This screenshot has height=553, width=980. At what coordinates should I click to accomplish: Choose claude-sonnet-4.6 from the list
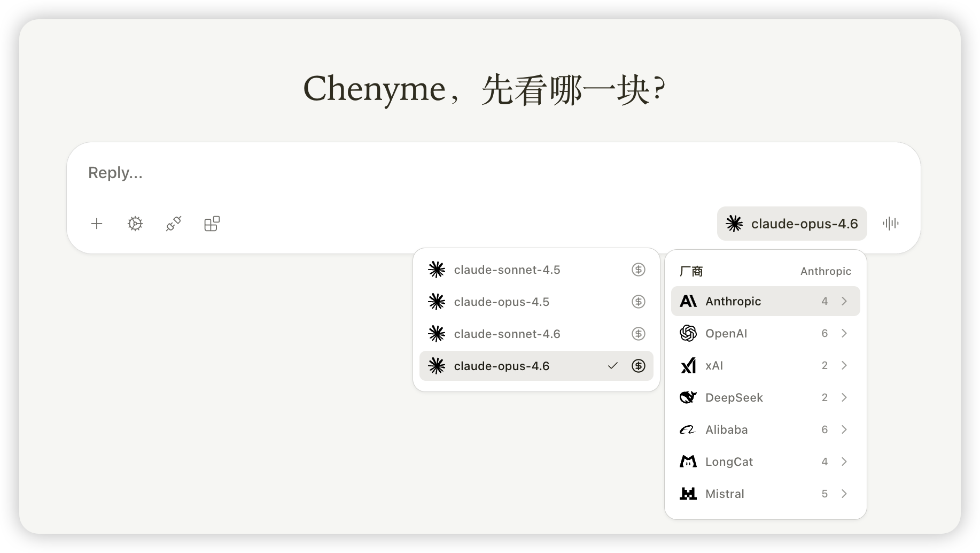536,334
